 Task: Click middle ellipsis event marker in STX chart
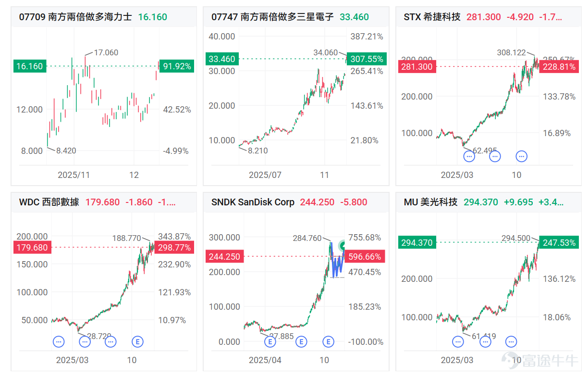tap(495, 156)
